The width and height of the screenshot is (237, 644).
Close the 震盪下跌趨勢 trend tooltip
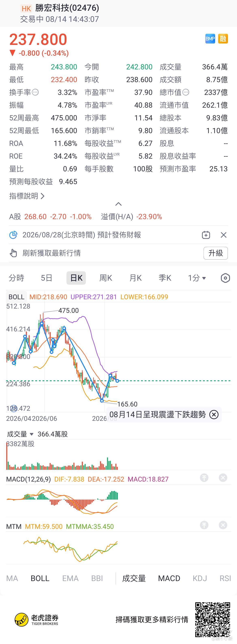pos(214,415)
